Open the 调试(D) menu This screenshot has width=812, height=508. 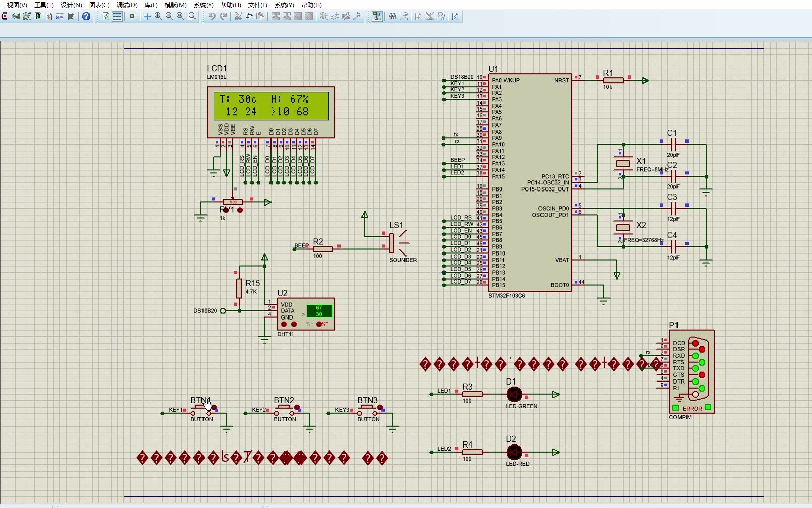click(x=126, y=5)
